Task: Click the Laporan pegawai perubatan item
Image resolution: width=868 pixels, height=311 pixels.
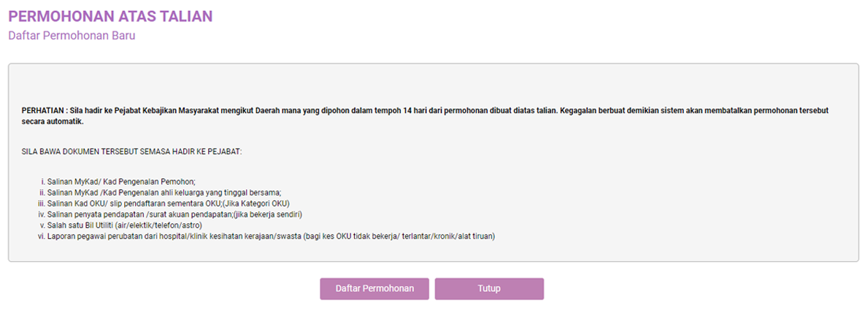Action: click(272, 236)
